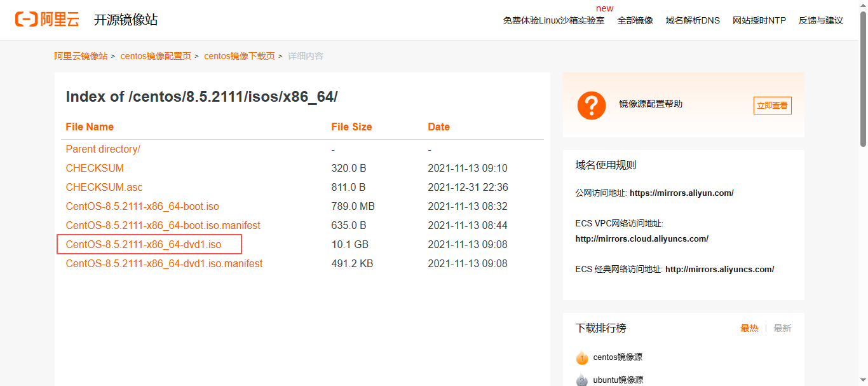Click the File Name column header
Image resolution: width=868 pixels, height=386 pixels.
90,127
